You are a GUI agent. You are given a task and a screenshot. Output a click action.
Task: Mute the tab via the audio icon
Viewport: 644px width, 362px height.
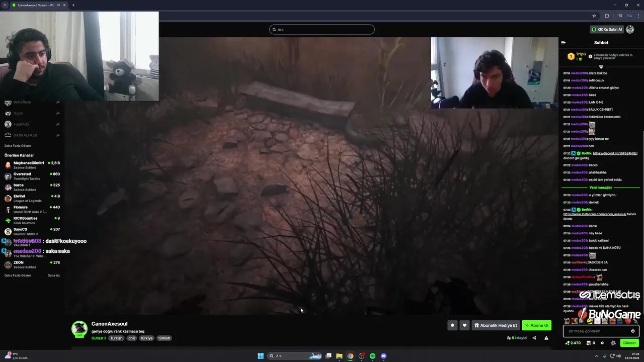(58, 5)
